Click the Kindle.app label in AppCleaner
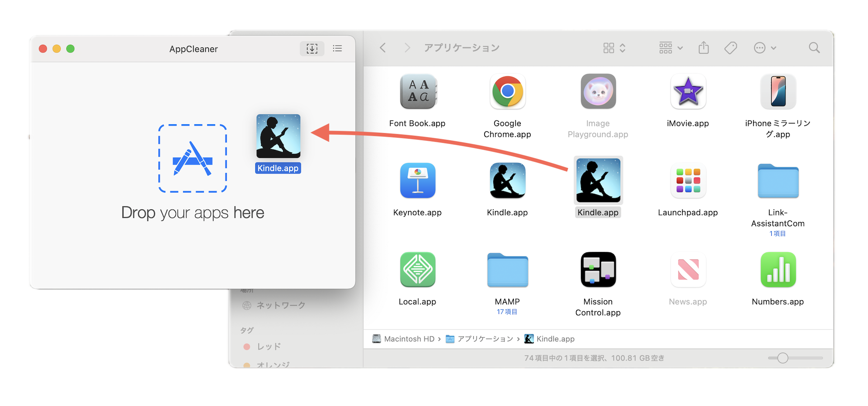The image size is (868, 406). coord(278,168)
